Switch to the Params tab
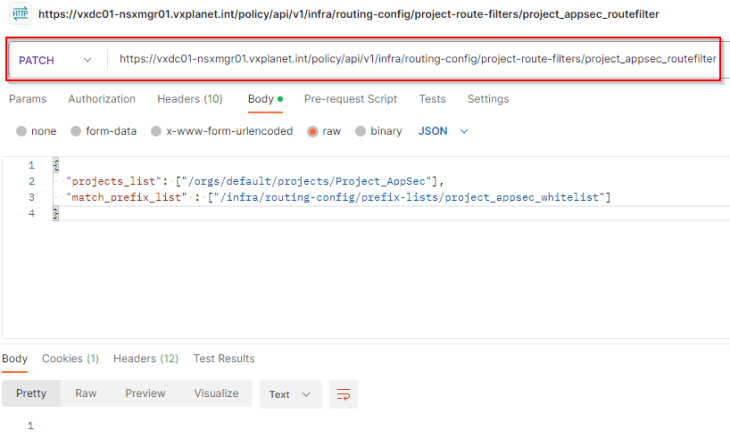 pos(28,99)
